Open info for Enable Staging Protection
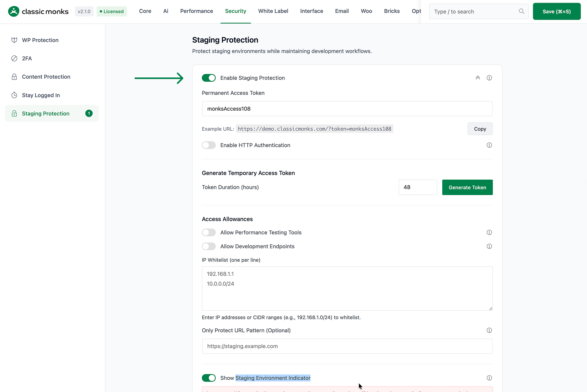This screenshot has height=392, width=587. pos(489,78)
